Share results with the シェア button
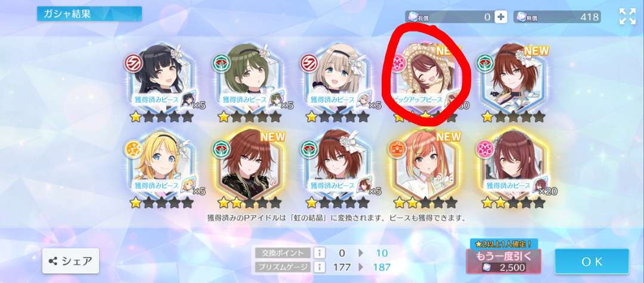The height and width of the screenshot is (283, 644). pyautogui.click(x=70, y=261)
